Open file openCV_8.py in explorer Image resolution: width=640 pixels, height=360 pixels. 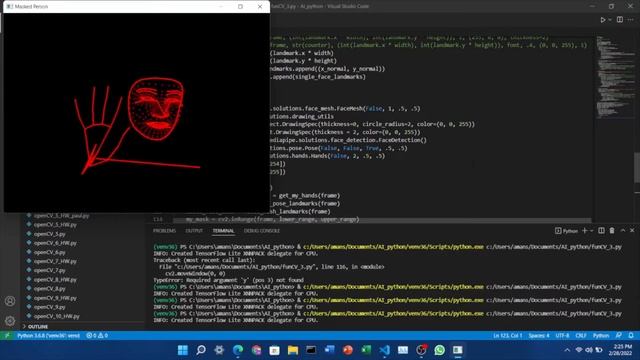[x=50, y=289]
